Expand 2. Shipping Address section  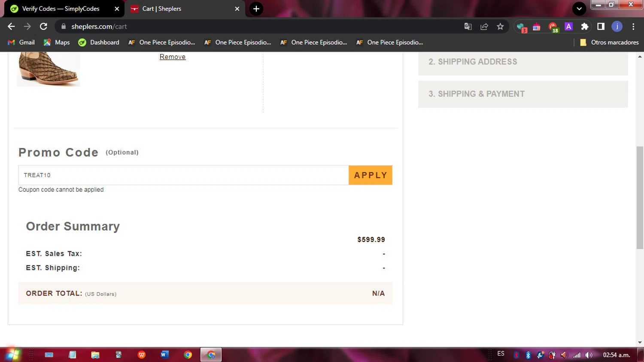[x=523, y=63]
